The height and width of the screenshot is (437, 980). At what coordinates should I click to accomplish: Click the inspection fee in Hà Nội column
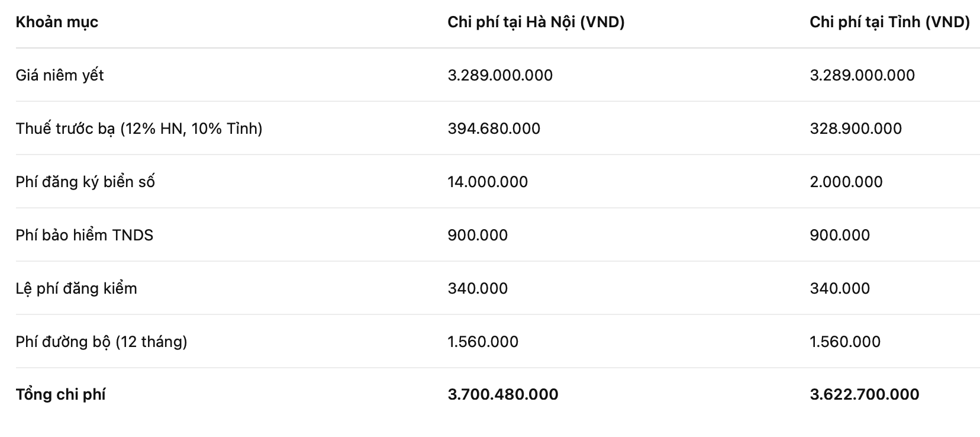pos(478,288)
